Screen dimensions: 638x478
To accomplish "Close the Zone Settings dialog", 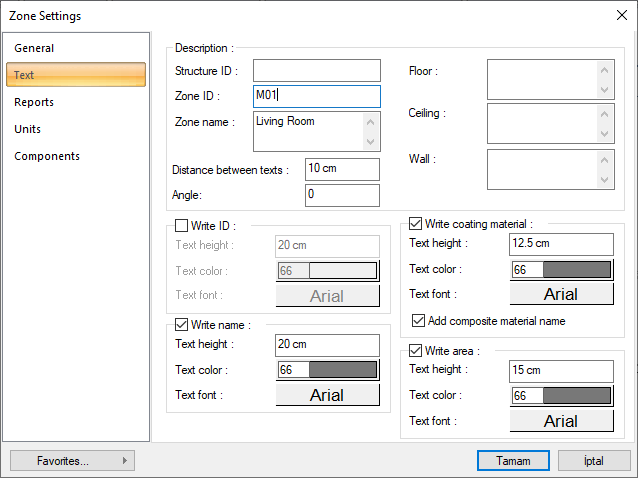I will (x=620, y=15).
